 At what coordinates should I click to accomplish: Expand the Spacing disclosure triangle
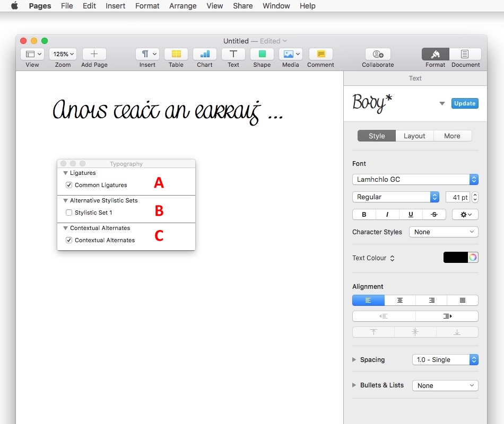point(354,360)
